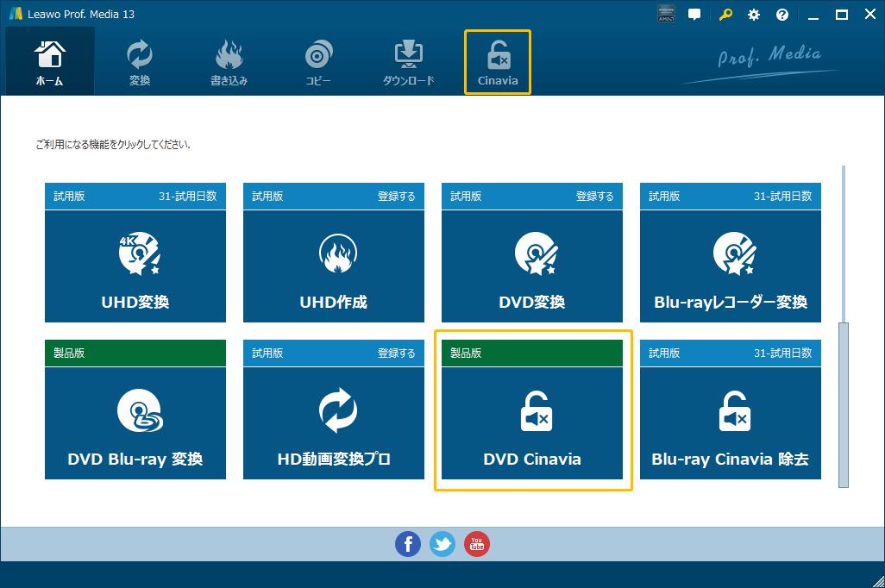Click the module list scrollbar thumb
This screenshot has width=885, height=588.
click(844, 404)
